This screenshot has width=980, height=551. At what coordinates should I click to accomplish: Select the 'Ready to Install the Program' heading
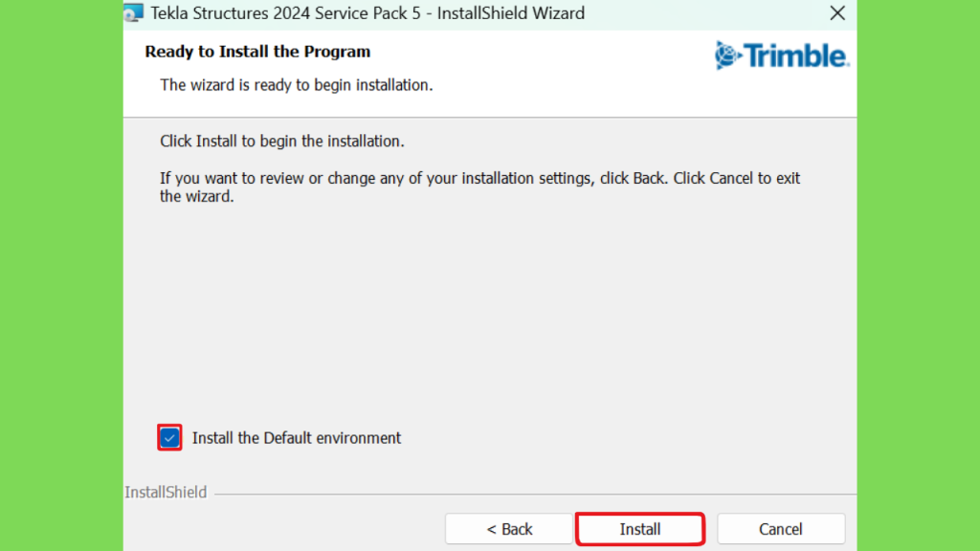(257, 52)
